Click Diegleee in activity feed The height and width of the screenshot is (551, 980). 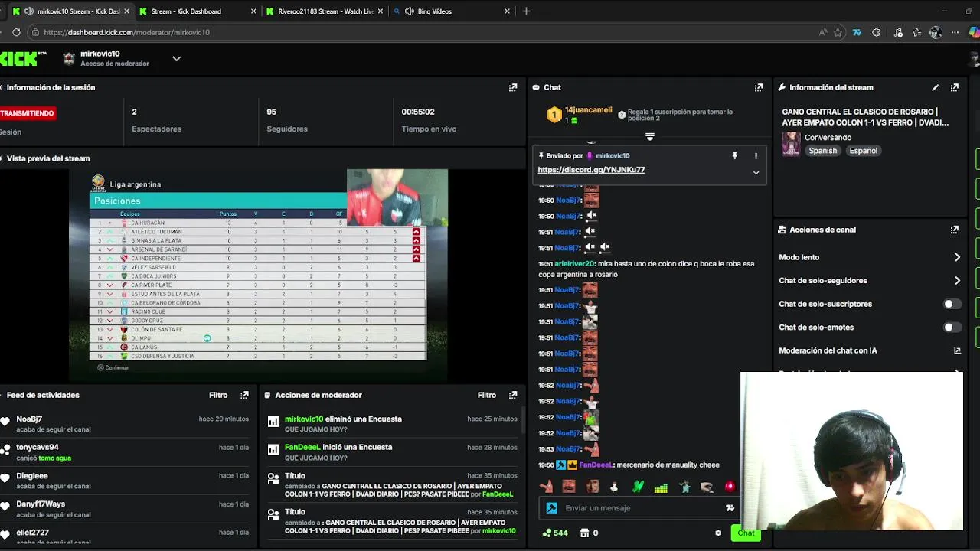(32, 476)
